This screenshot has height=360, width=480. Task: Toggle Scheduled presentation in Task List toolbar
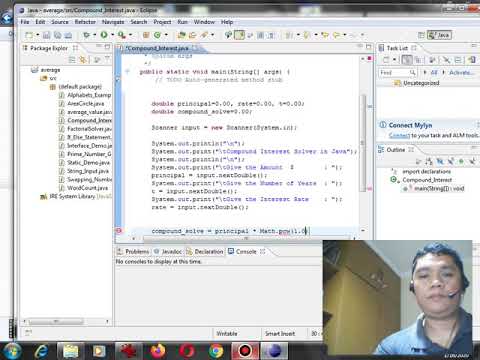pyautogui.click(x=418, y=60)
